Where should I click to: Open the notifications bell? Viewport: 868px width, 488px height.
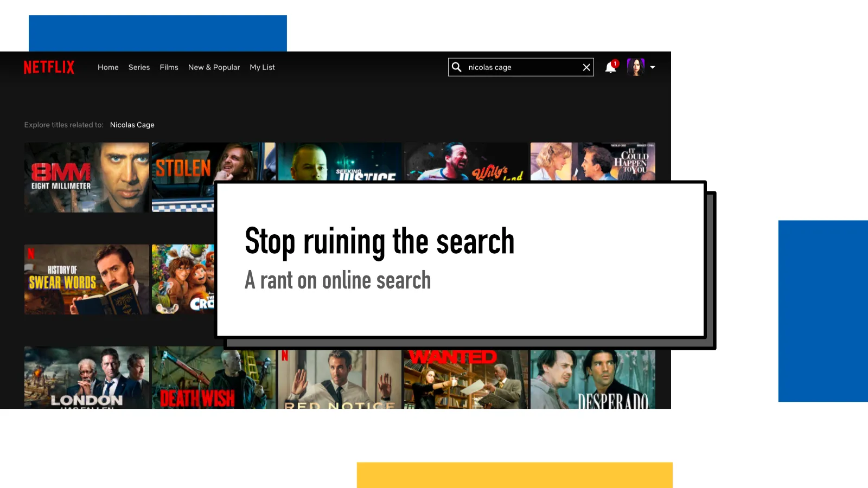click(611, 67)
